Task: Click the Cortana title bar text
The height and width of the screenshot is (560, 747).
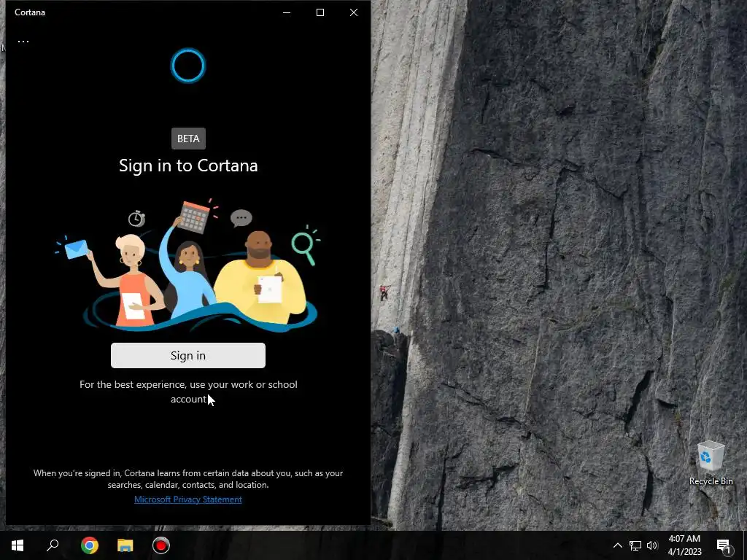Action: point(29,12)
